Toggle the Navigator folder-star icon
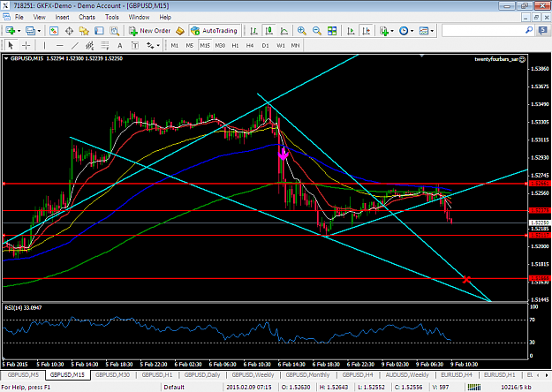 tap(84, 31)
